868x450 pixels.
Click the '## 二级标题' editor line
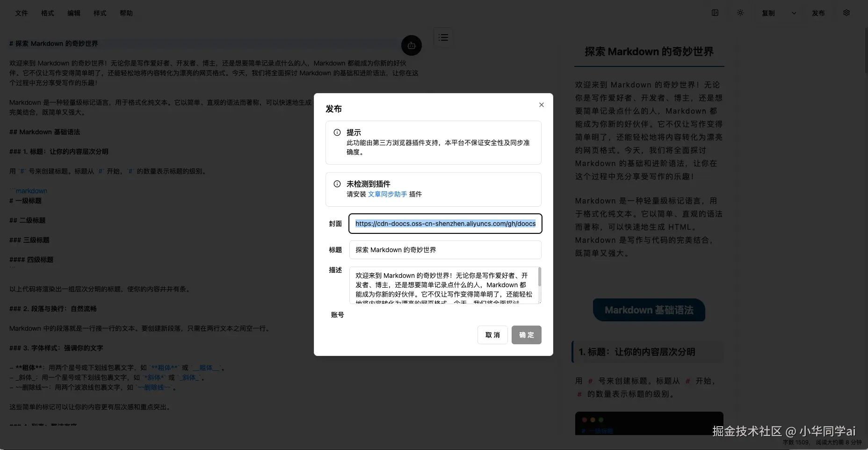pos(28,220)
